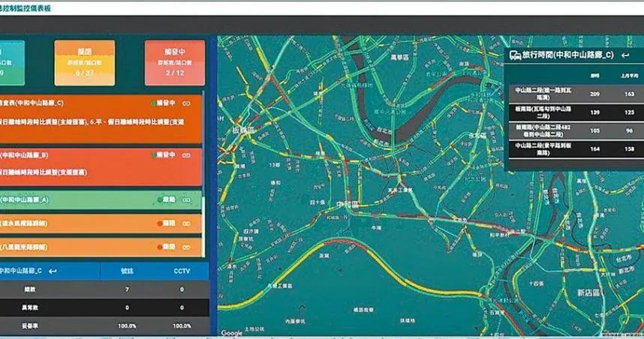Open link icon on 中和中山路廊_B row
This screenshot has width=644, height=339.
coord(186,155)
